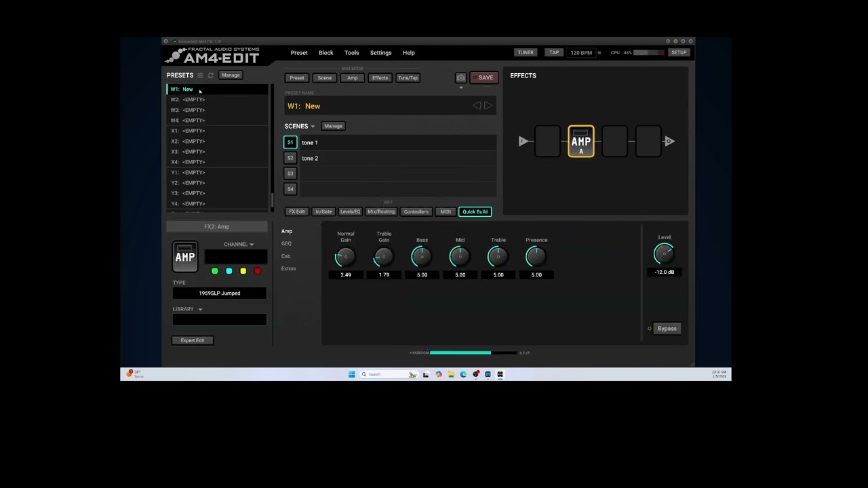This screenshot has height=488, width=868.
Task: Select scene S3
Action: click(290, 174)
